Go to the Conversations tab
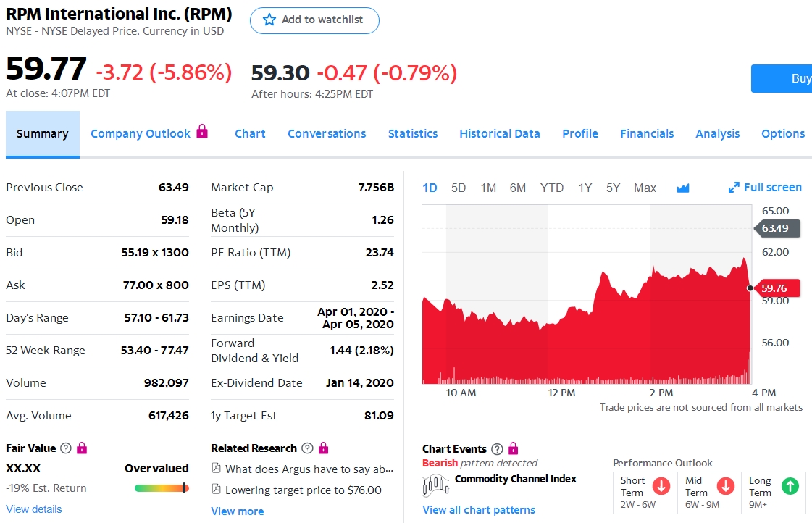Viewport: 812px width, 523px height. [327, 133]
